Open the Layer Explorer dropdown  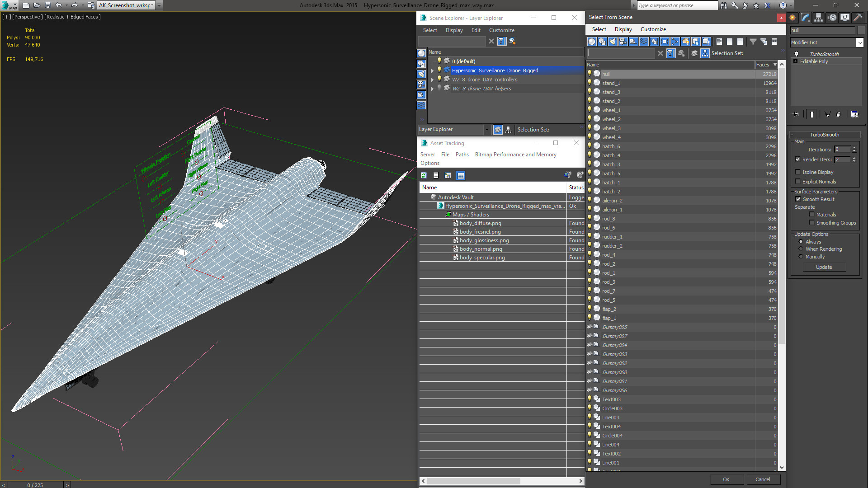[487, 130]
